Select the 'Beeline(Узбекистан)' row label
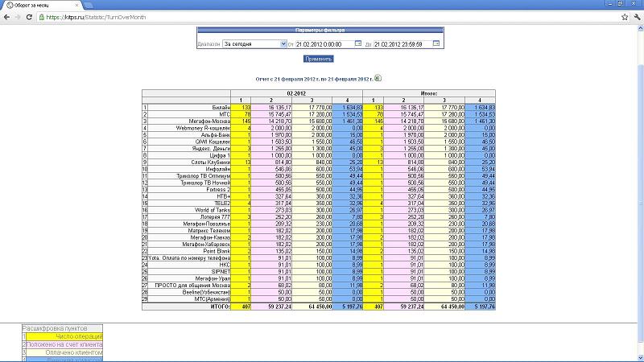The width and height of the screenshot is (644, 362). 206,292
